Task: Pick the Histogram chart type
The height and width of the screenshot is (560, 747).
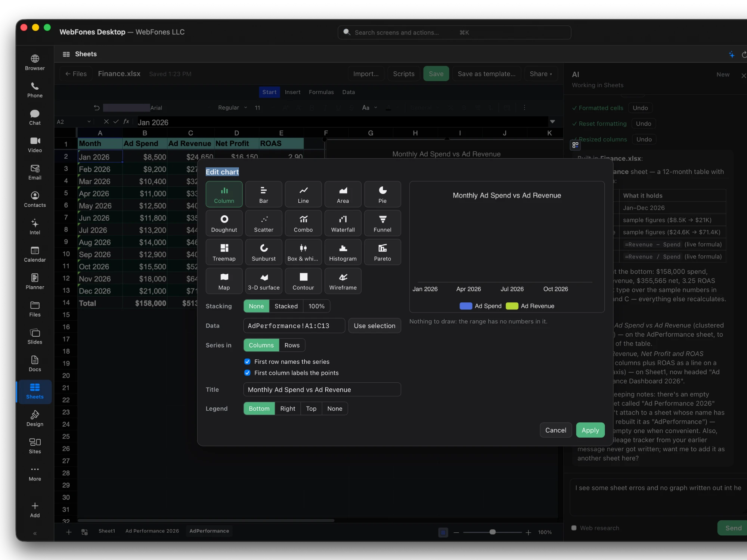Action: (342, 252)
